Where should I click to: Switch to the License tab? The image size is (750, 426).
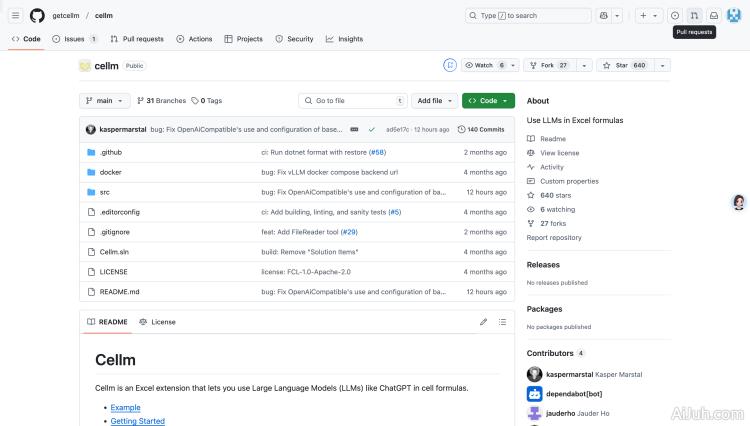pos(158,322)
